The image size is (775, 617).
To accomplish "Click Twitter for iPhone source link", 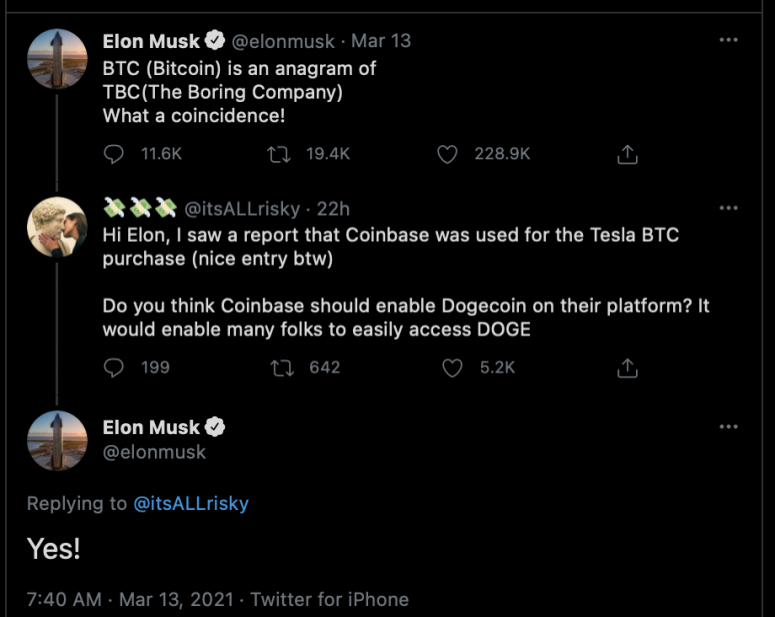I will coord(329,600).
